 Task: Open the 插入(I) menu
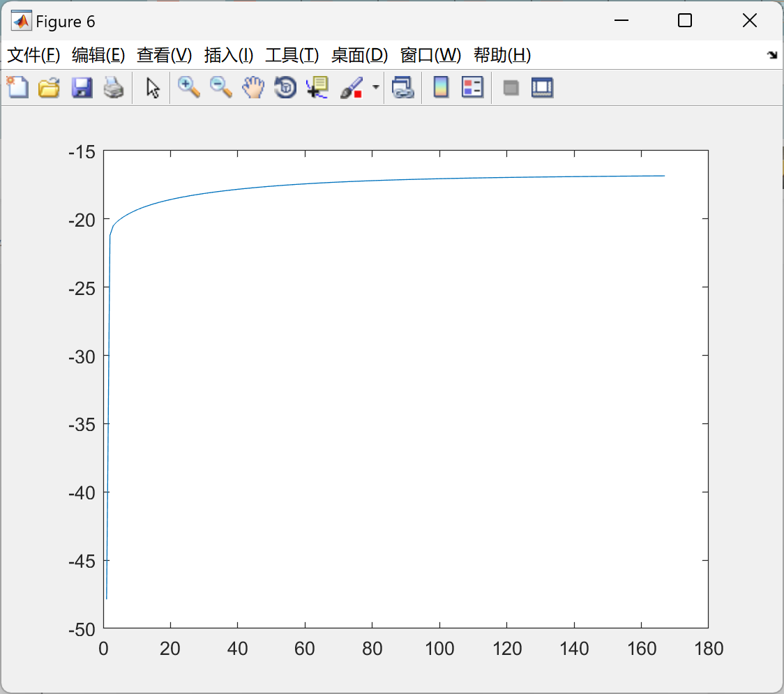tap(229, 55)
